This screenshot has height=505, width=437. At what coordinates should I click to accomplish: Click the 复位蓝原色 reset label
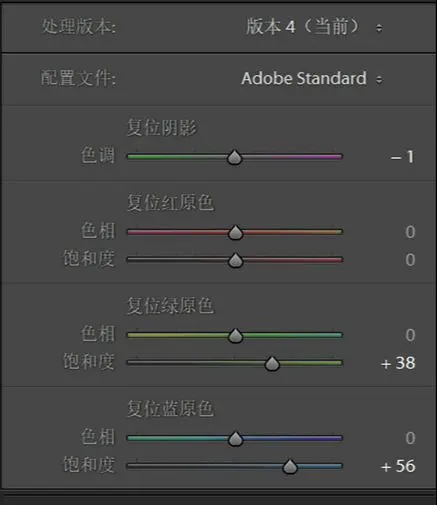pos(170,408)
